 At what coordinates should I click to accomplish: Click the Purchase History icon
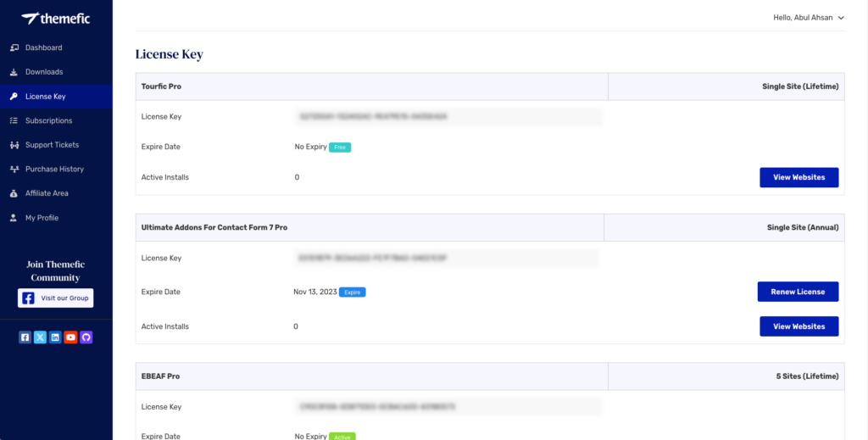tap(14, 170)
